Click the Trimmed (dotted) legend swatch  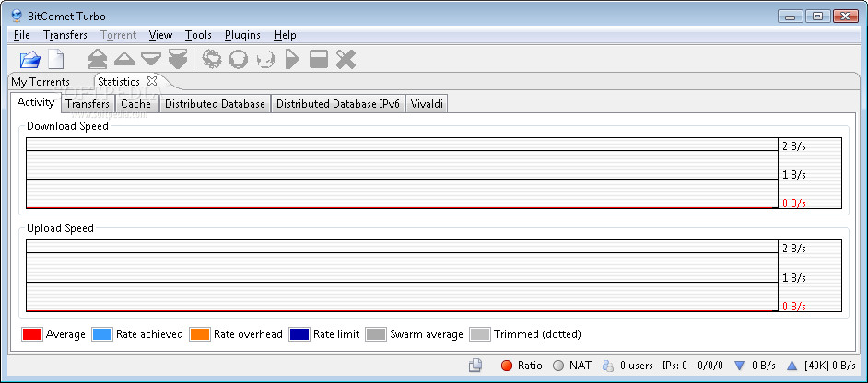480,334
